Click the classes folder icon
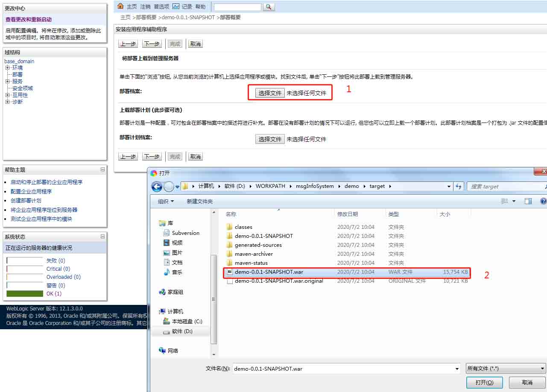Image resolution: width=547 pixels, height=392 pixels. click(229, 227)
